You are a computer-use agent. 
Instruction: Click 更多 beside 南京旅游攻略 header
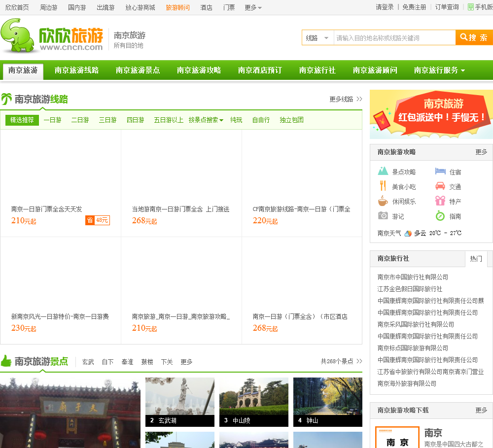click(x=481, y=152)
